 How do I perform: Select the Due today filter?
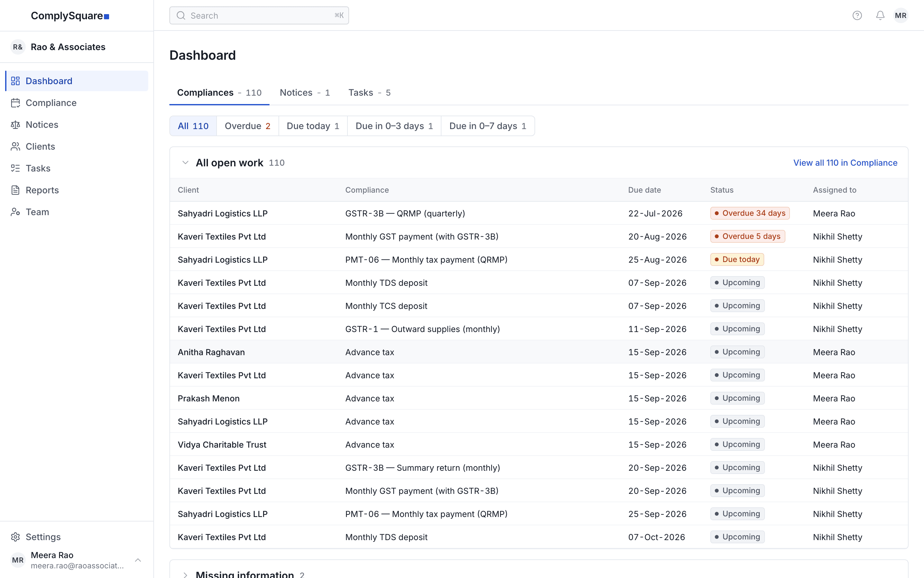pos(313,126)
